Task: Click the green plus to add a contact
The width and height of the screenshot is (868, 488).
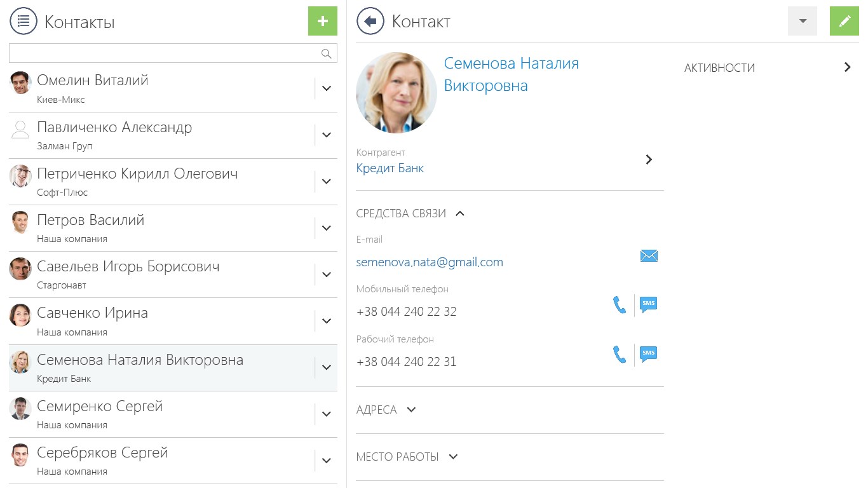Action: 322,21
